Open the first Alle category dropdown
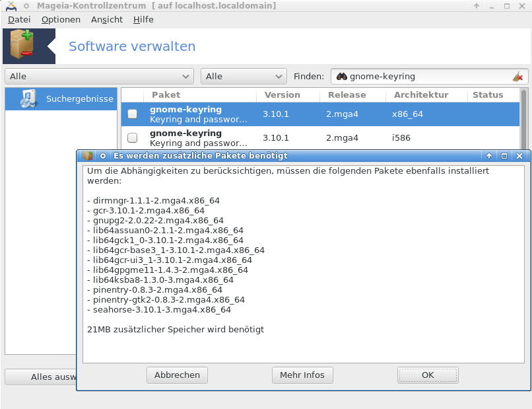Viewport: 532px width, 409px height. click(100, 77)
